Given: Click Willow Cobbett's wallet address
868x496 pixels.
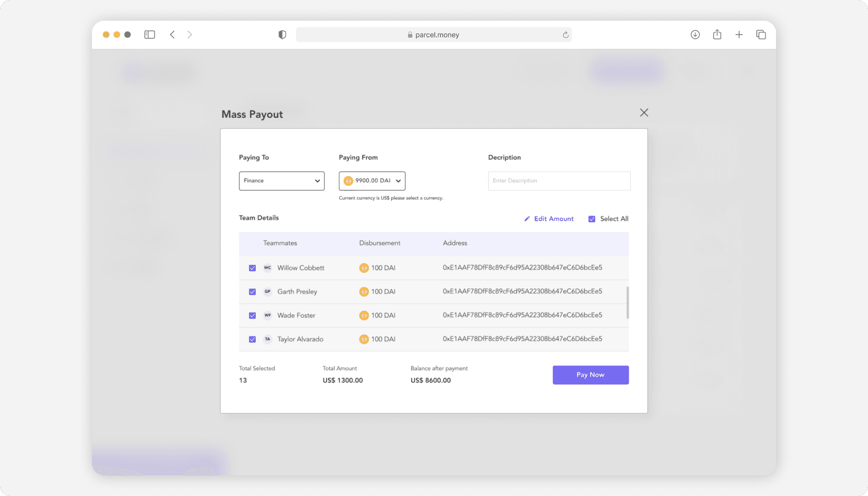Looking at the screenshot, I should pyautogui.click(x=522, y=268).
